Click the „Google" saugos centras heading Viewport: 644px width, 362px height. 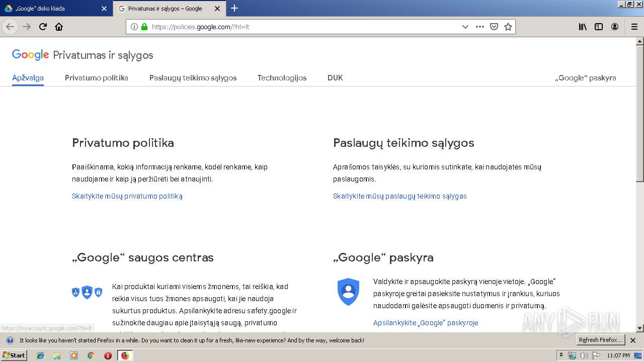pos(143,257)
